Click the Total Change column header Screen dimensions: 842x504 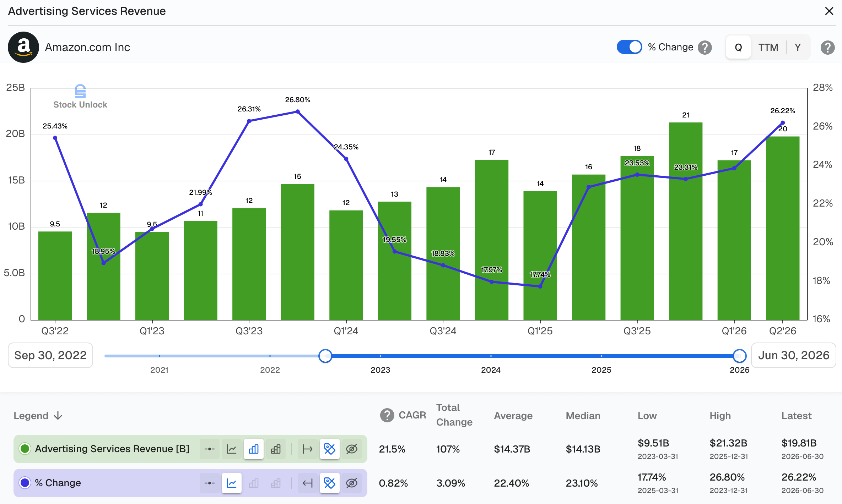(x=454, y=415)
